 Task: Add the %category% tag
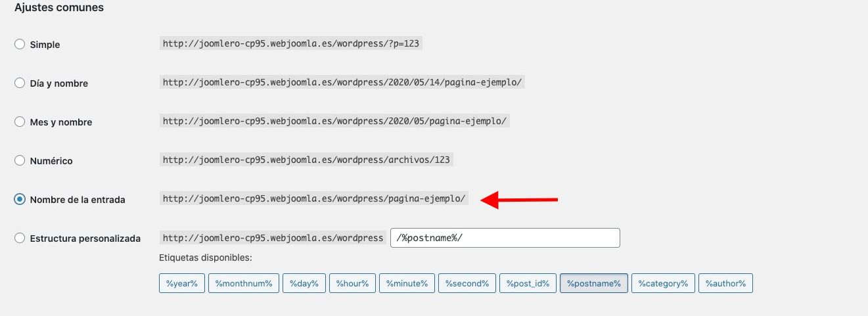663,283
